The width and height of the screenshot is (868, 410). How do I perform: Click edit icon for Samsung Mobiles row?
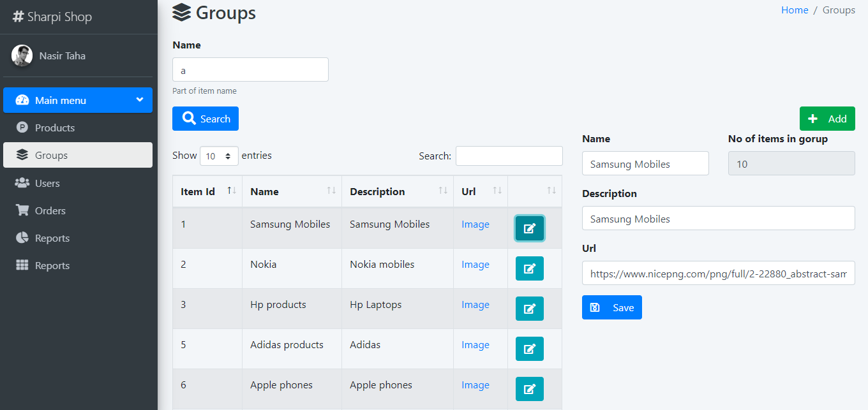point(529,228)
